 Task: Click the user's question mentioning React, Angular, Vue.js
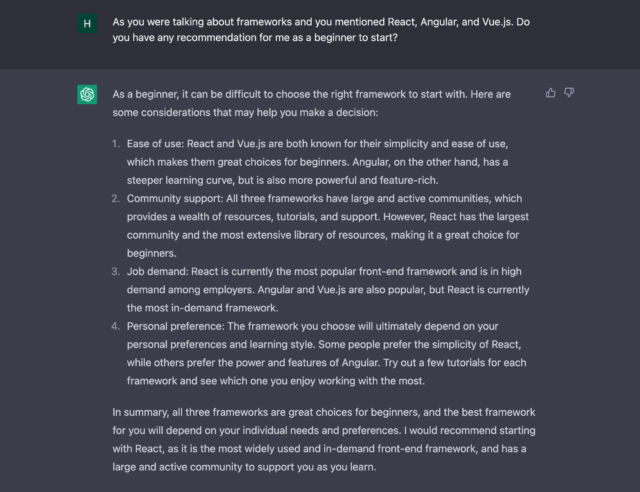pos(321,29)
